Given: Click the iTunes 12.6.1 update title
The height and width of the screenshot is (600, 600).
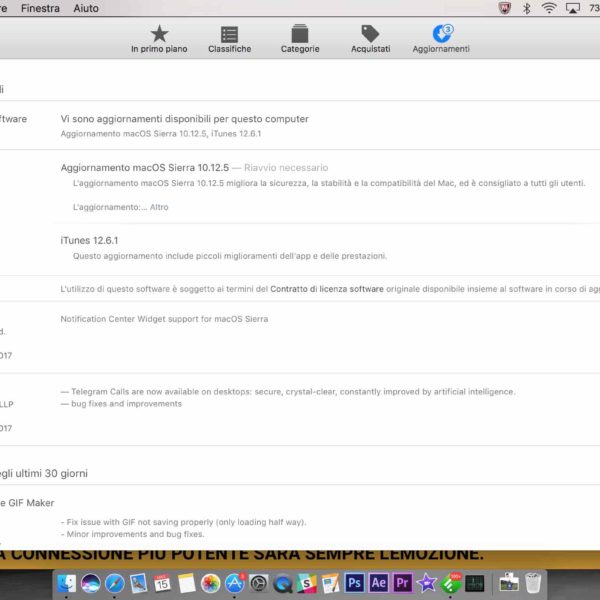Looking at the screenshot, I should (x=89, y=240).
